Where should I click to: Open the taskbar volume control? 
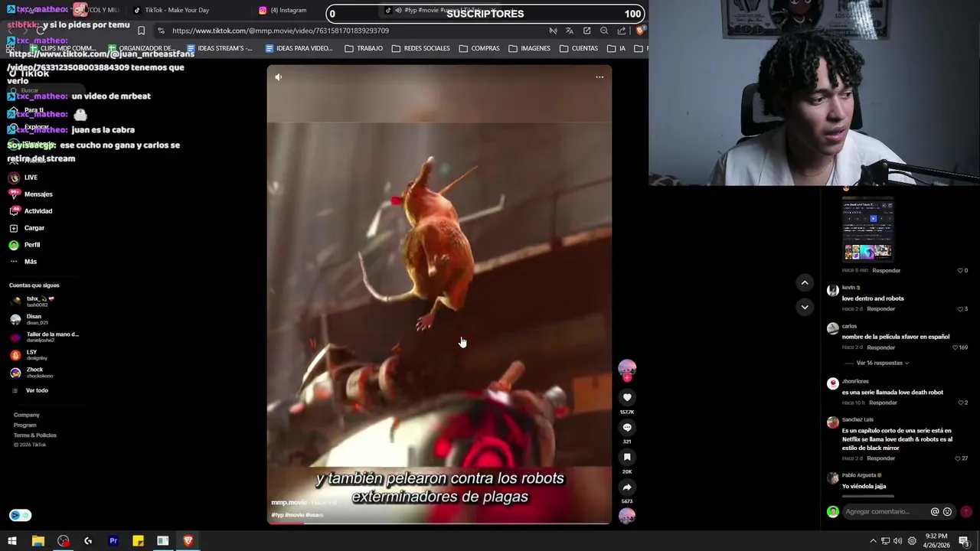(x=897, y=541)
